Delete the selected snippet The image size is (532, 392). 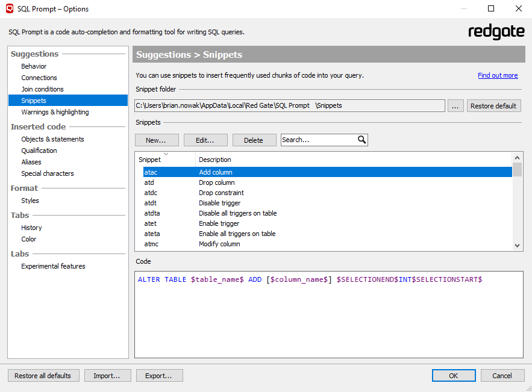coord(254,140)
